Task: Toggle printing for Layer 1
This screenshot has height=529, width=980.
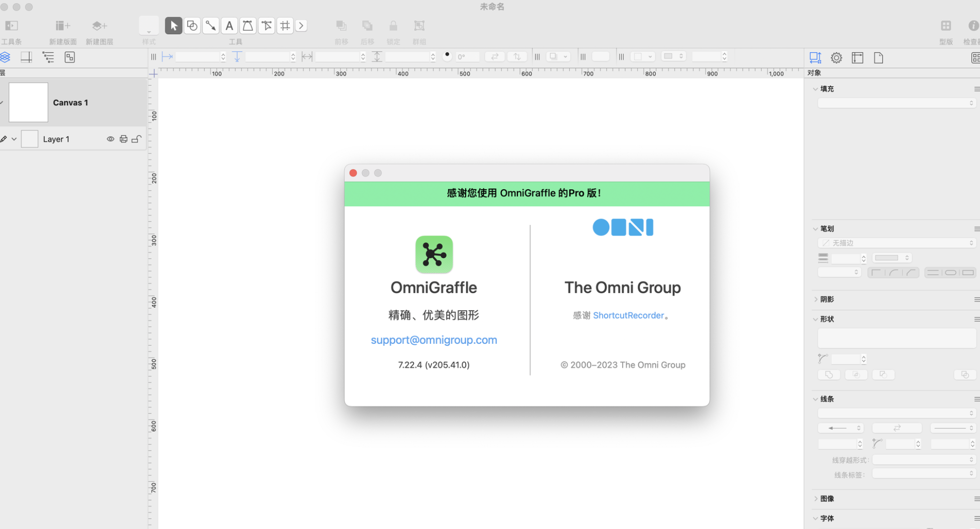Action: (123, 139)
